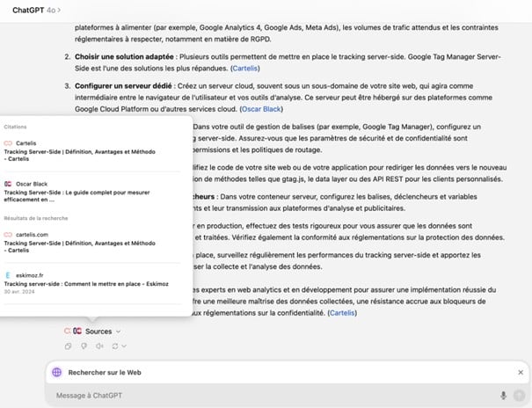Viewport: 532px width, 408px height.
Task: Click the Oscar Black icon beside Sources
Action: [77, 331]
